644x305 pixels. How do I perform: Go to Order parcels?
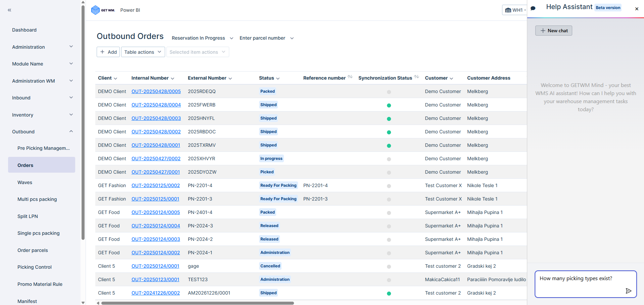tap(33, 250)
